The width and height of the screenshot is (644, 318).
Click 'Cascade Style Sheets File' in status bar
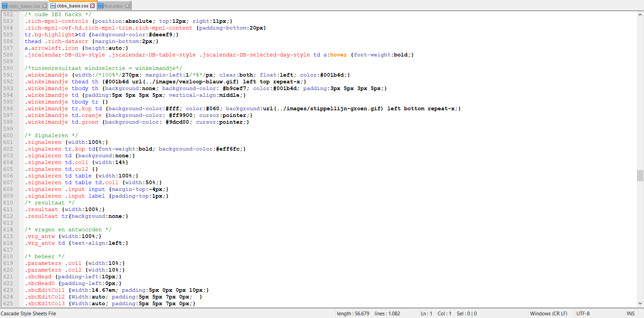click(x=28, y=314)
